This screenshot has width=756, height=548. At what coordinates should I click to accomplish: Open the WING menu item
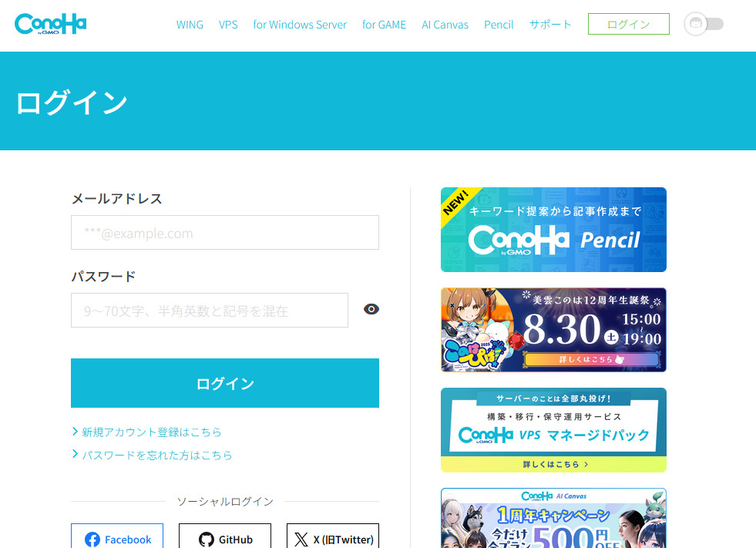tap(190, 25)
